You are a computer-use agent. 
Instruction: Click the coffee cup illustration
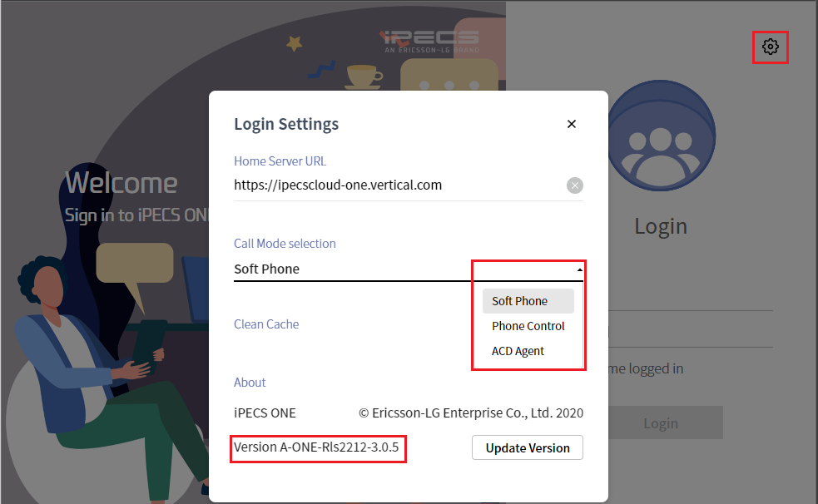(364, 76)
